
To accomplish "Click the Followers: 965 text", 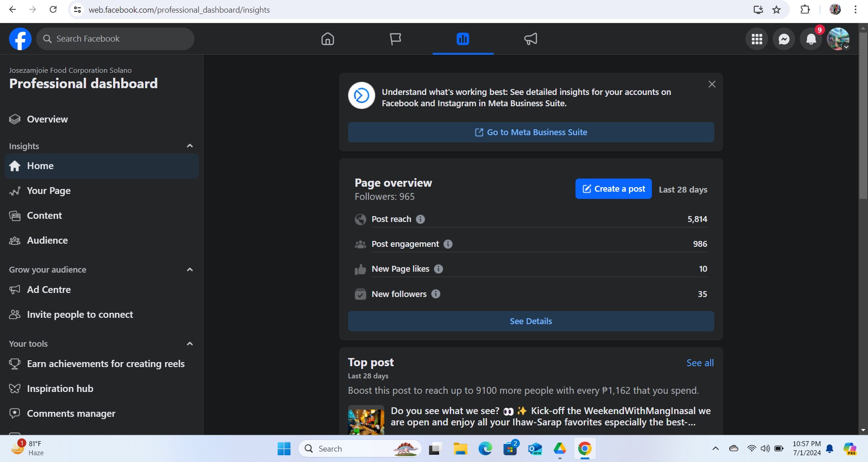I will point(385,197).
